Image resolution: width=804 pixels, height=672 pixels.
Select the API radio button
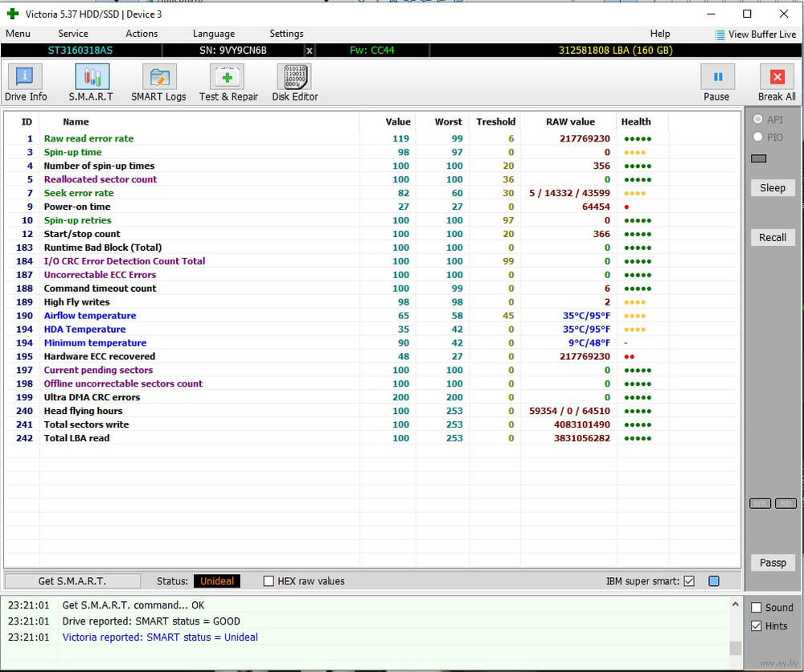pos(757,120)
